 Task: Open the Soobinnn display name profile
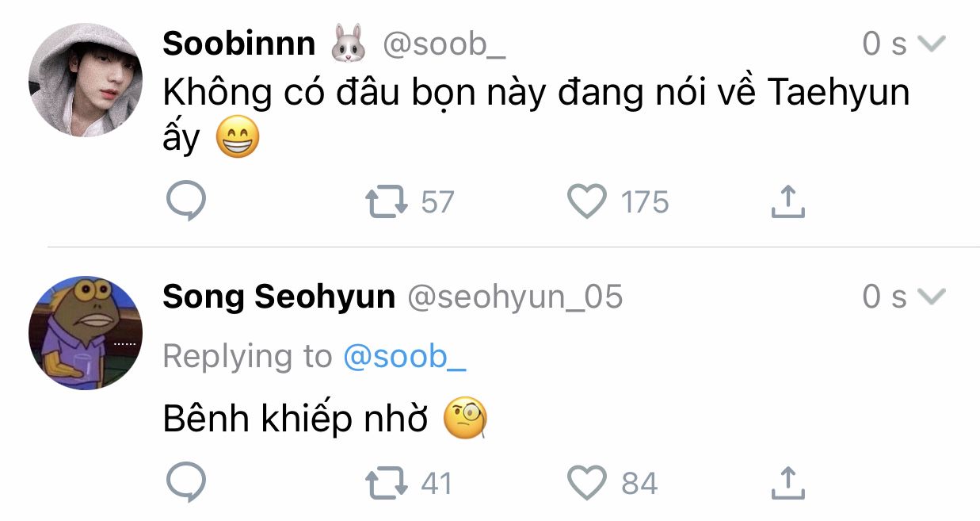point(238,44)
